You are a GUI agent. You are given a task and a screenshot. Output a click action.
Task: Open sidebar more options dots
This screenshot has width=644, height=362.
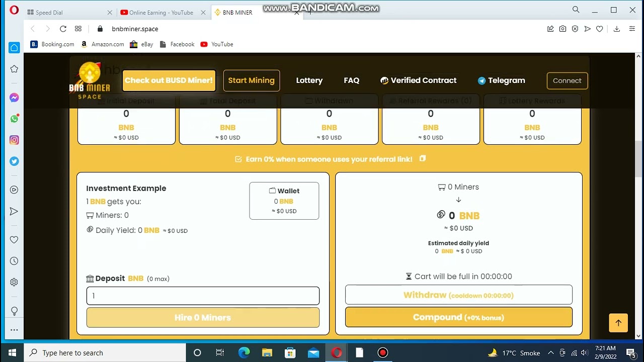click(x=14, y=330)
